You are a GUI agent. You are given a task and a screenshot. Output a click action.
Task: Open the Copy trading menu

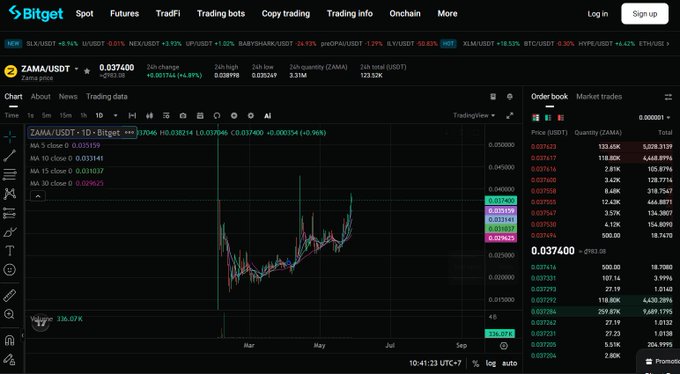point(286,13)
